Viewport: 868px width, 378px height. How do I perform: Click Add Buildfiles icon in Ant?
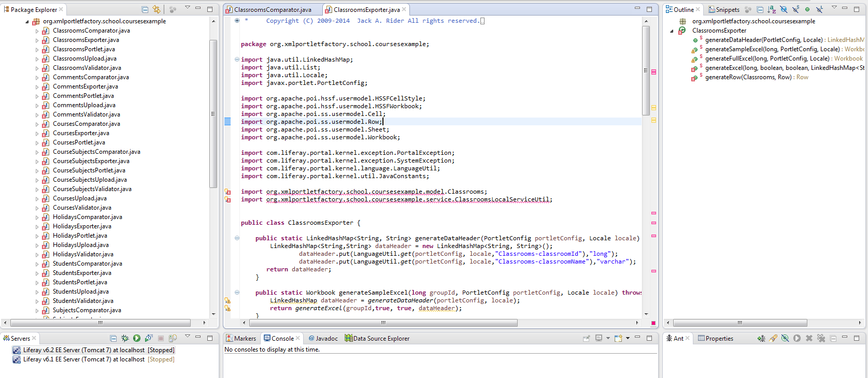click(x=761, y=338)
